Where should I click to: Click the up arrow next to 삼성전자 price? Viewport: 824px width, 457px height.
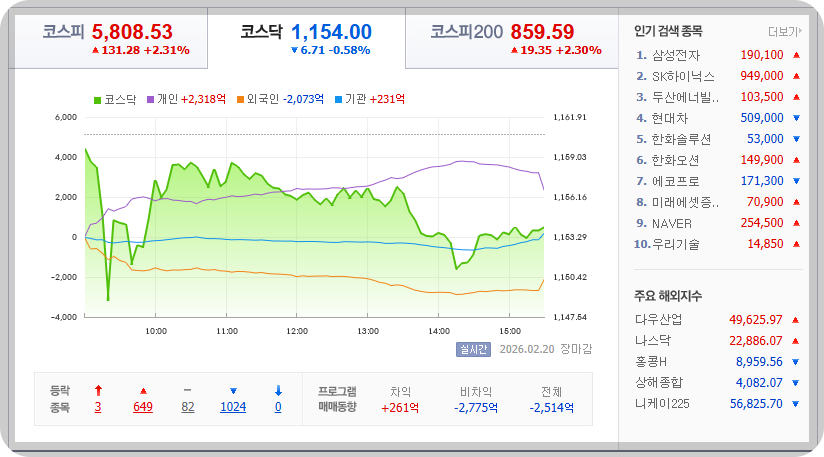click(x=796, y=55)
